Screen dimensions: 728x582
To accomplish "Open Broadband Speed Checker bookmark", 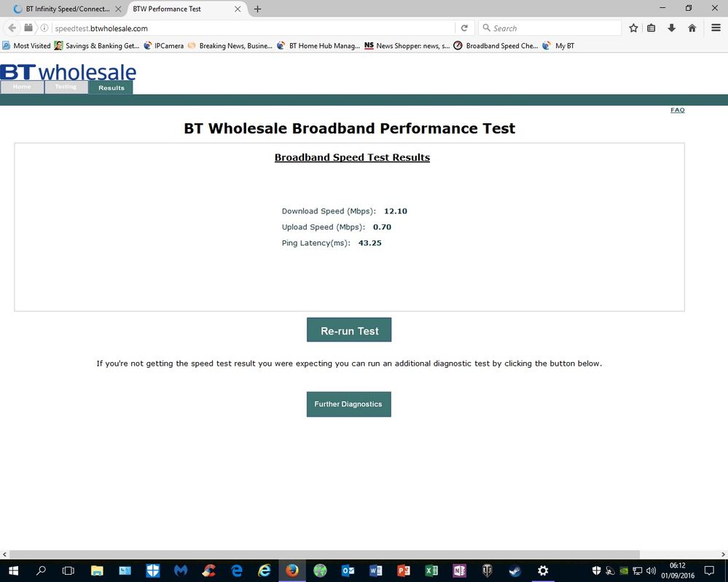I will pyautogui.click(x=496, y=45).
